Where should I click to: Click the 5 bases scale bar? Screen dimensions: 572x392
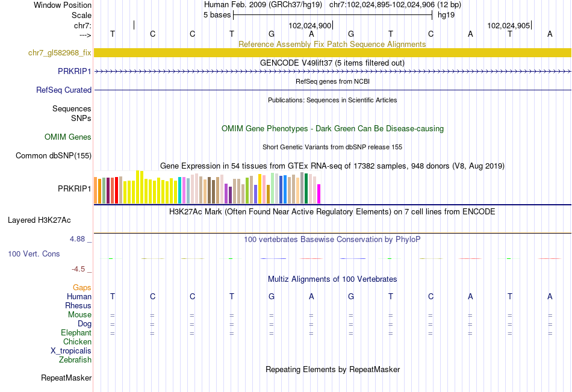(333, 15)
